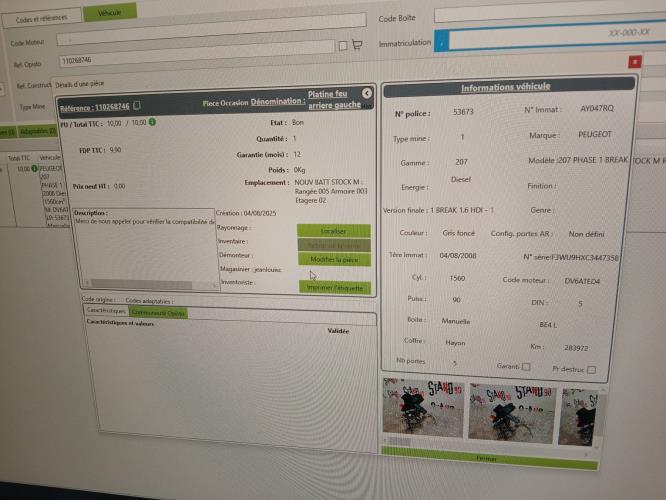666x500 pixels.
Task: Click the shopping cart icon near Code Moteur
Action: tap(356, 45)
